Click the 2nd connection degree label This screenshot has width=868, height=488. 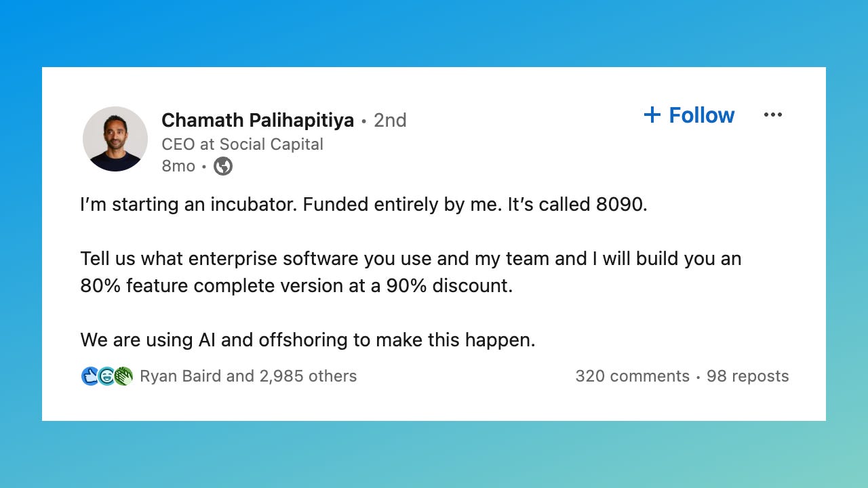click(x=390, y=120)
